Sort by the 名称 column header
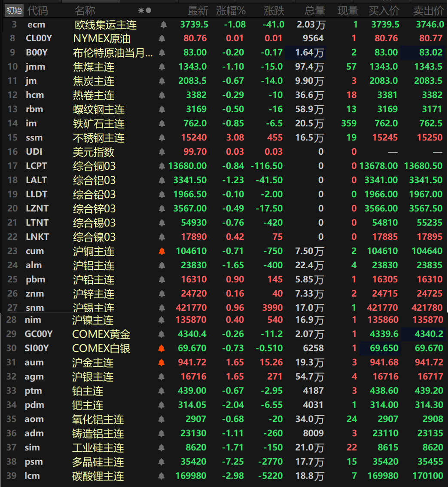The image size is (448, 487). click(85, 11)
